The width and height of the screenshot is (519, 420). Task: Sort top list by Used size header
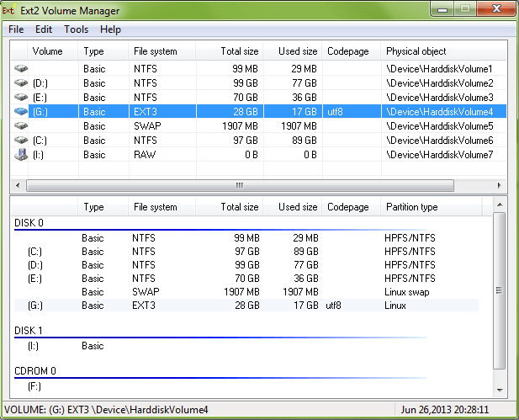click(x=293, y=51)
